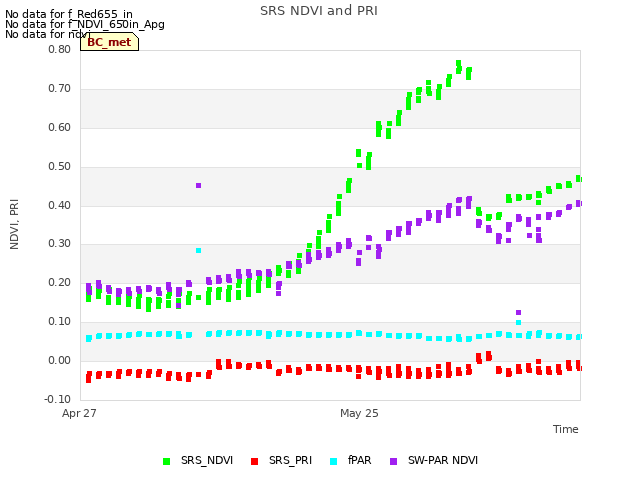The image size is (640, 480).
Task: Click the May 25 x-axis label
Action: pyautogui.click(x=359, y=413)
